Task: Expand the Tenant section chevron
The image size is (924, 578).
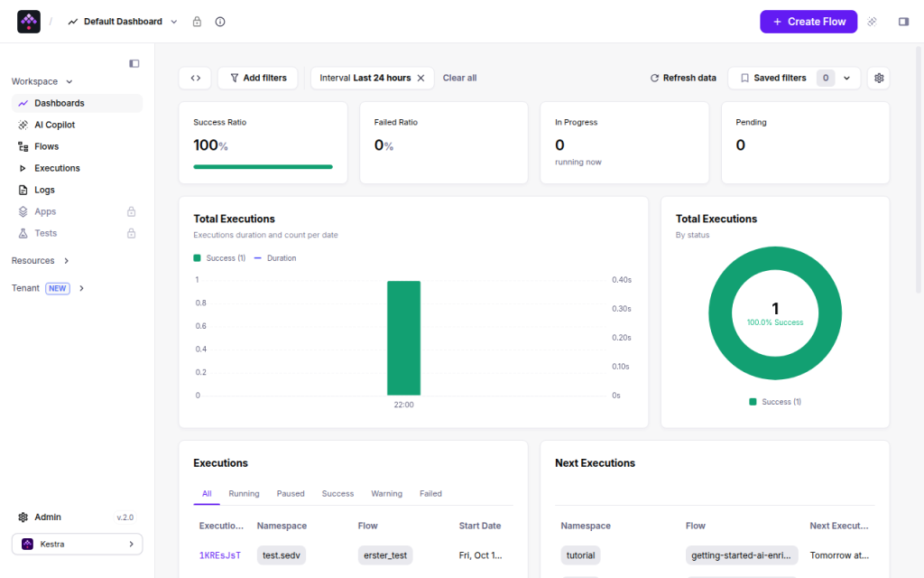Action: pos(81,288)
